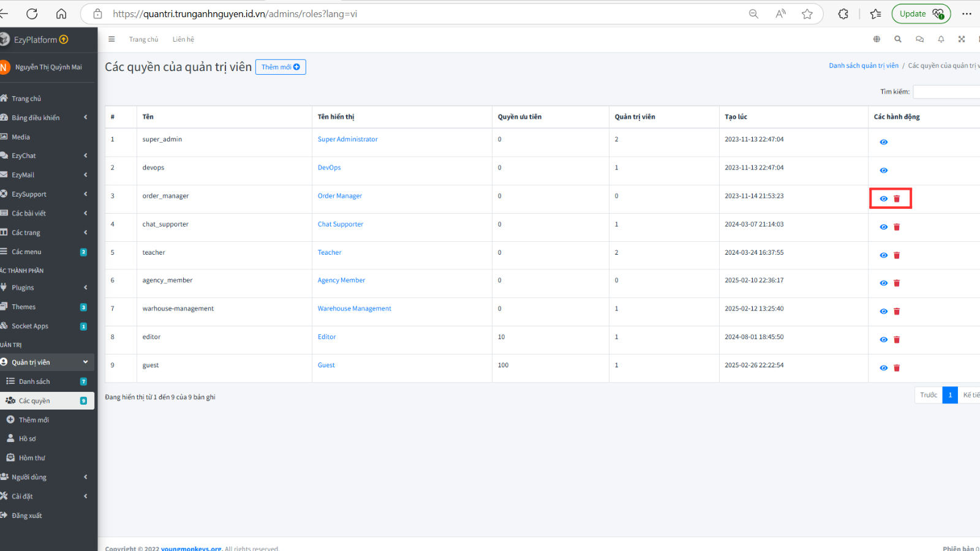Viewport: 980px width, 551px height.
Task: View the editor role eye icon
Action: (x=884, y=340)
